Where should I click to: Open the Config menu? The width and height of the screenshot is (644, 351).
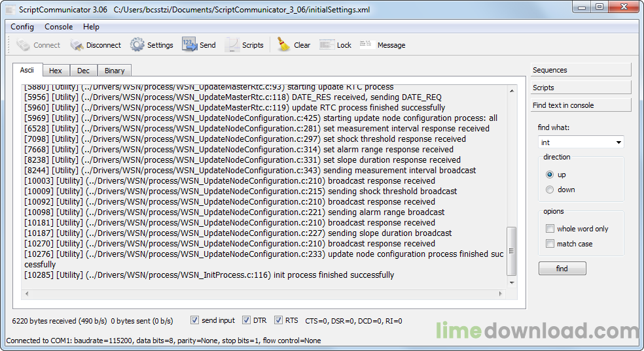click(22, 27)
